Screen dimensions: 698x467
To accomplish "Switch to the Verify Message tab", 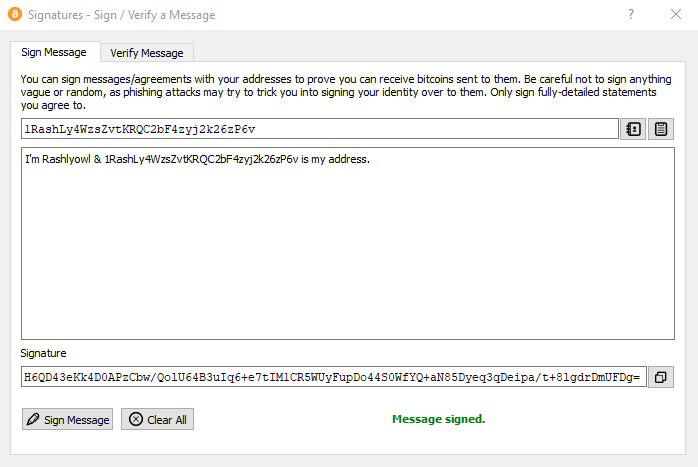I will tap(147, 53).
